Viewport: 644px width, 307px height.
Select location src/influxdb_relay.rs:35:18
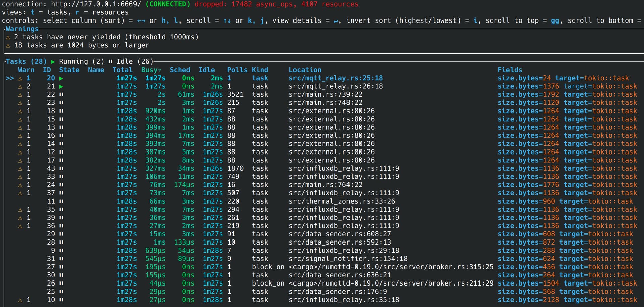point(344,300)
